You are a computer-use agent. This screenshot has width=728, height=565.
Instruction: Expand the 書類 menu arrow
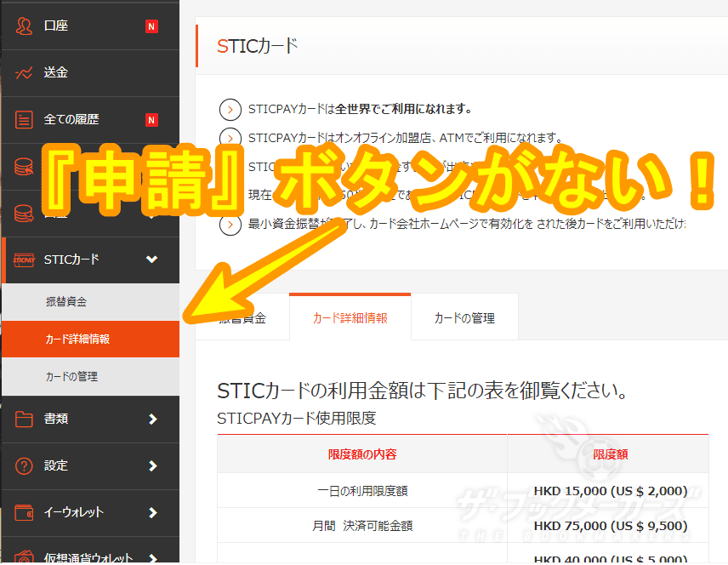pos(152,419)
